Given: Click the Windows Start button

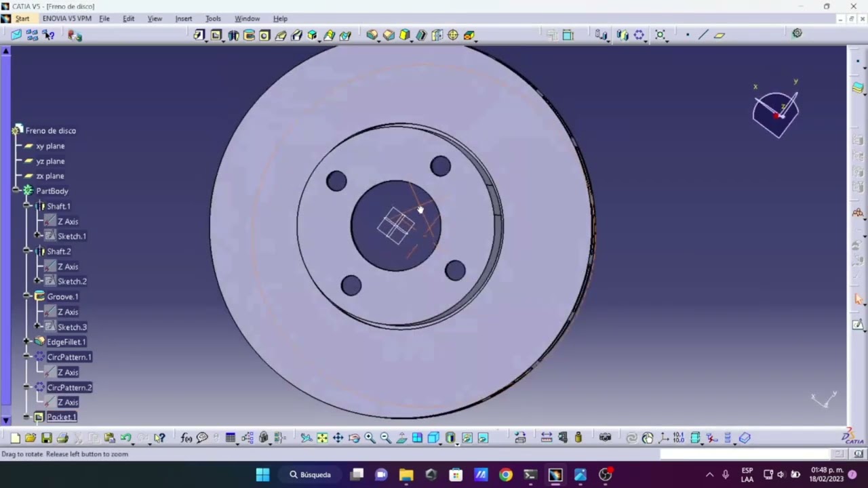Looking at the screenshot, I should pyautogui.click(x=262, y=474).
